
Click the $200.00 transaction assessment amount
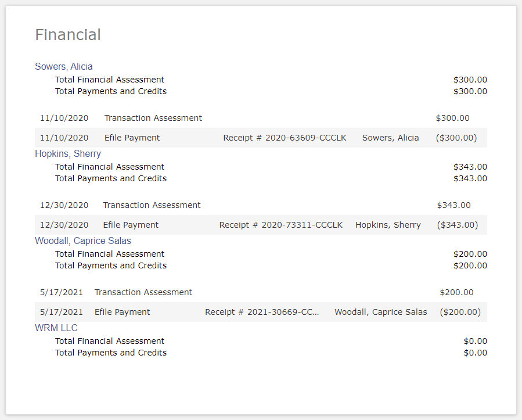point(456,292)
